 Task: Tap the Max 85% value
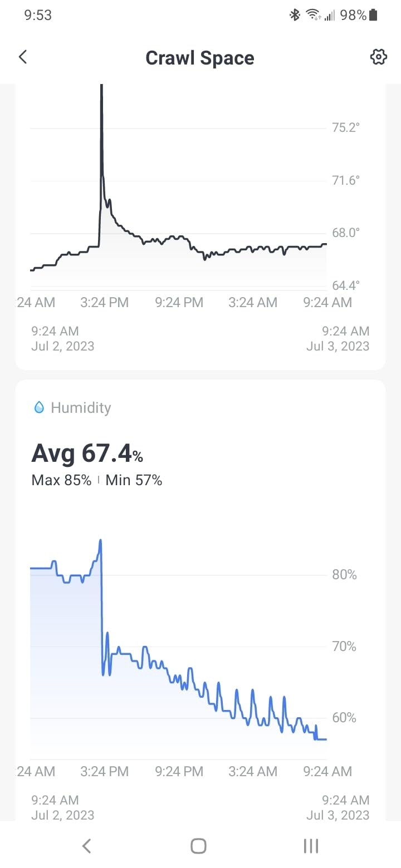61,480
